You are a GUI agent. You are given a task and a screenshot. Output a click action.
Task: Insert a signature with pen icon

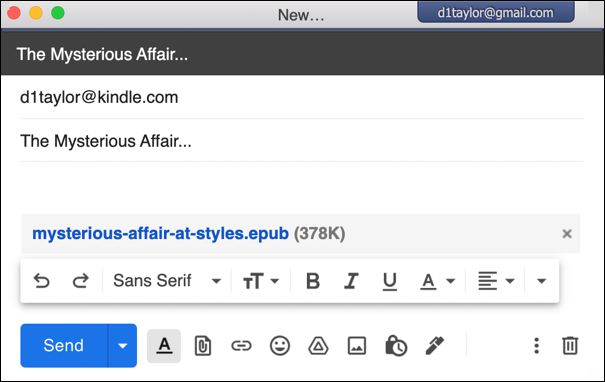[435, 346]
